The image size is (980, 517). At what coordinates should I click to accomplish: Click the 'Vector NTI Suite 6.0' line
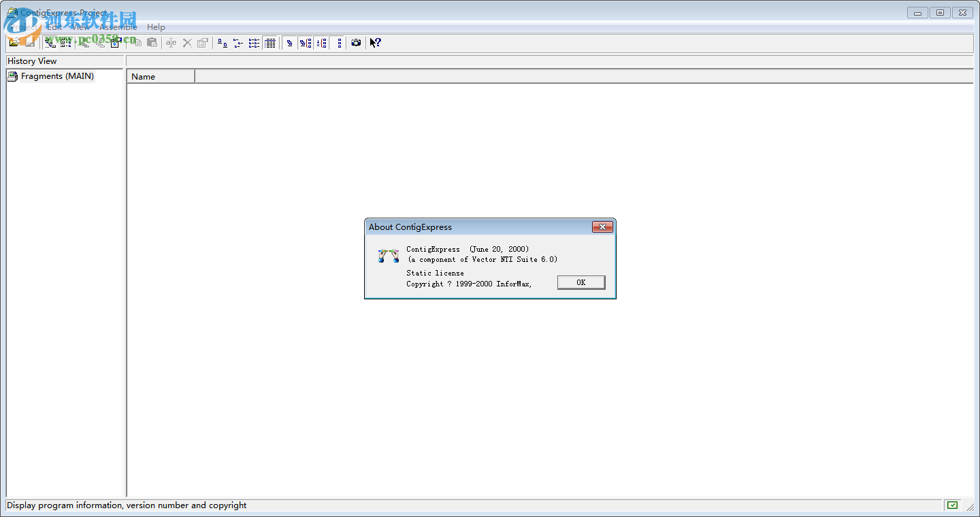(x=483, y=259)
